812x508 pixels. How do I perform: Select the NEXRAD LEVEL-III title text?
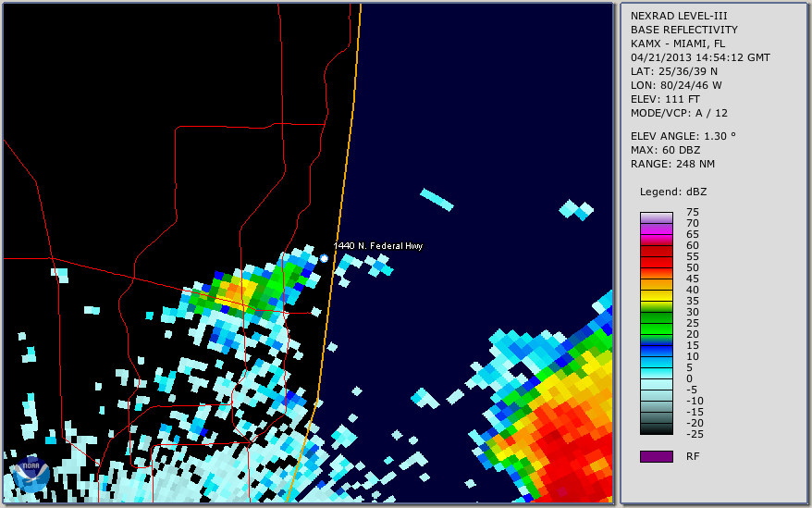point(679,16)
